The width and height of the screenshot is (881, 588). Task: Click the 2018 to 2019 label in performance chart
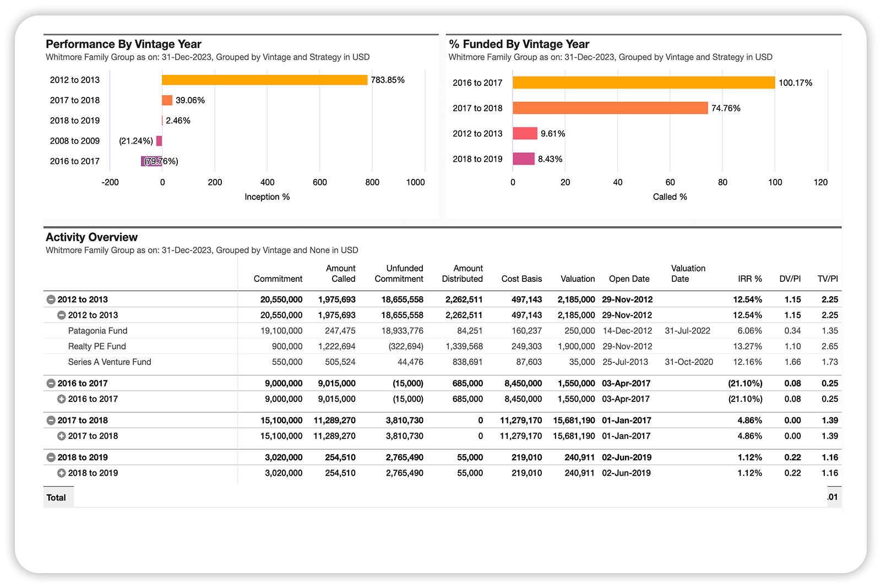(75, 121)
